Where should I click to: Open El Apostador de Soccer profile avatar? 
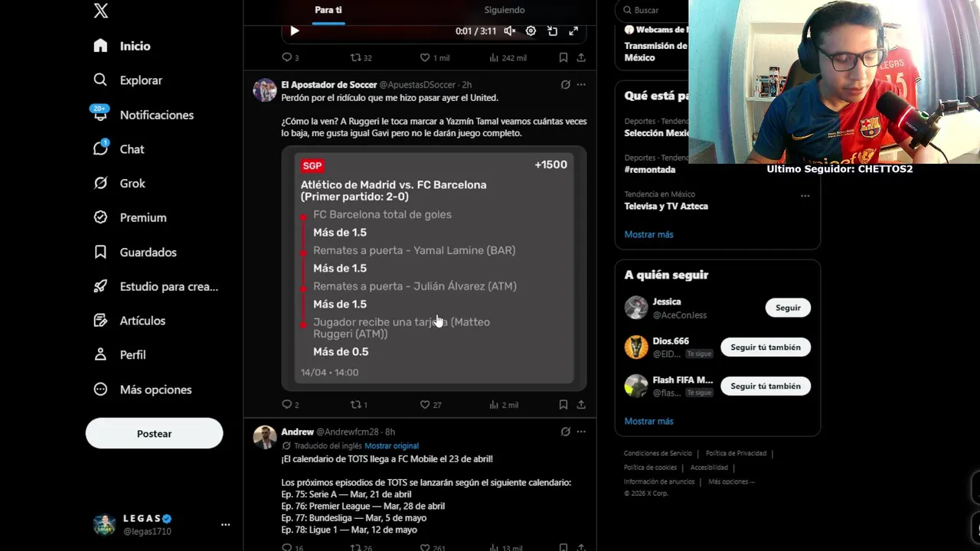click(x=265, y=90)
